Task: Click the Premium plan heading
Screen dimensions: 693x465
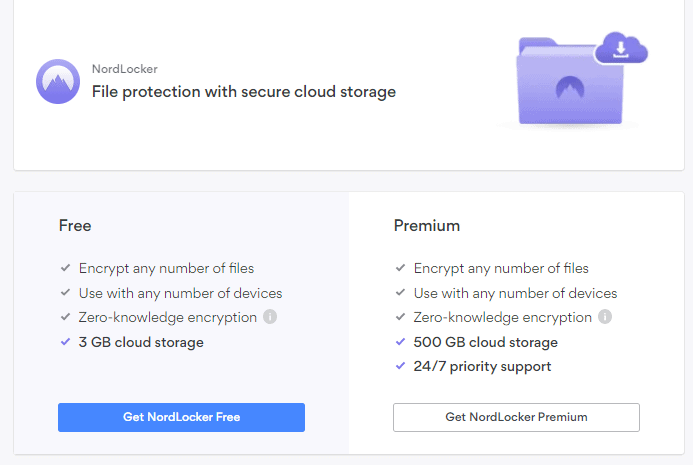Action: pyautogui.click(x=427, y=226)
